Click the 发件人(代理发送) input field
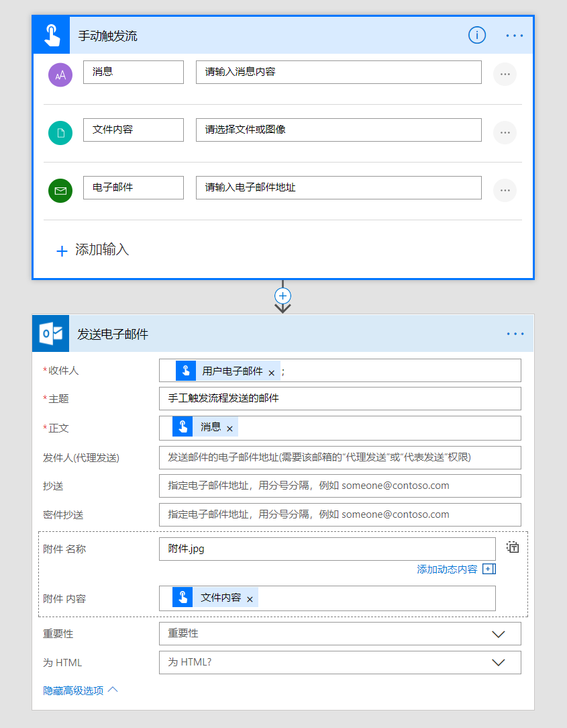The image size is (567, 728). [340, 457]
